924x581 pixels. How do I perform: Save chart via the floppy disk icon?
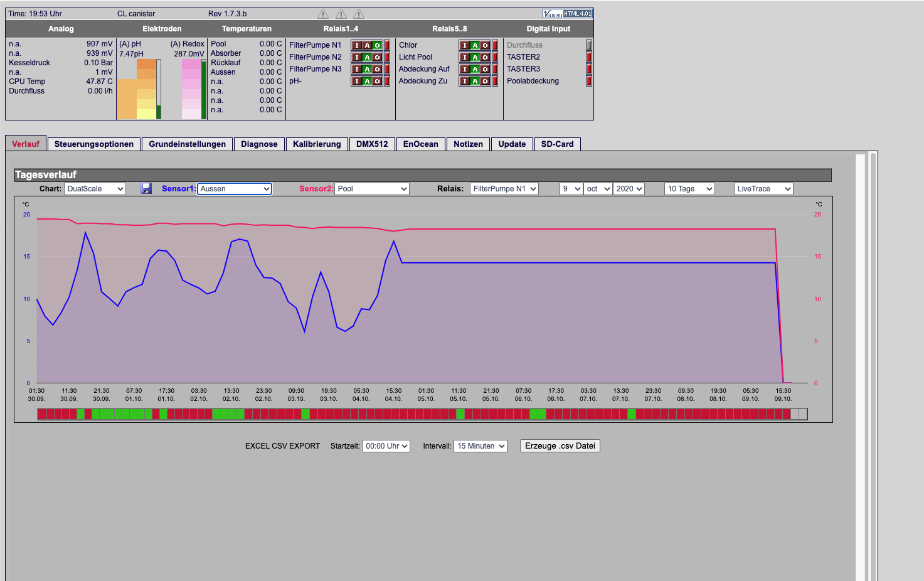tap(146, 188)
